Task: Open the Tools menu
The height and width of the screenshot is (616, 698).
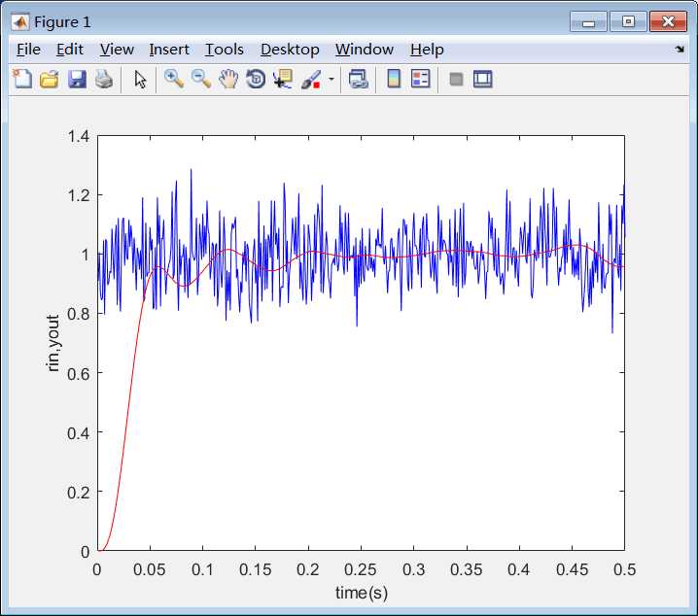Action: tap(225, 50)
